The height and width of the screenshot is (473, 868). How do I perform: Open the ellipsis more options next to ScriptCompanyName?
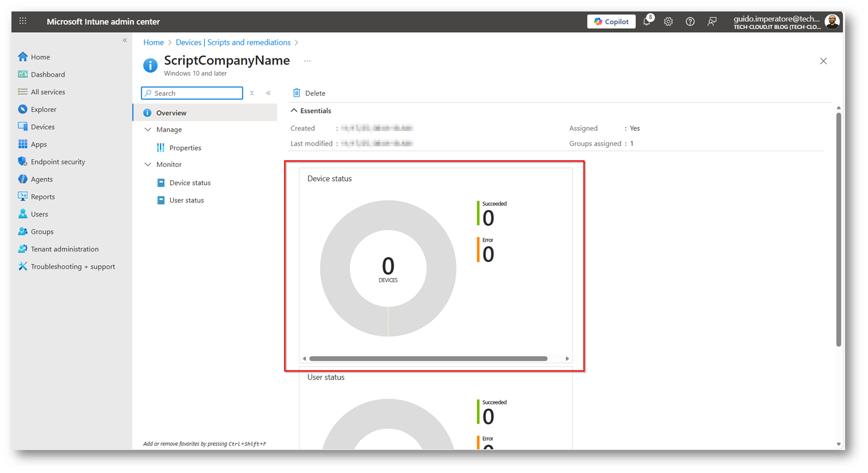click(x=308, y=61)
